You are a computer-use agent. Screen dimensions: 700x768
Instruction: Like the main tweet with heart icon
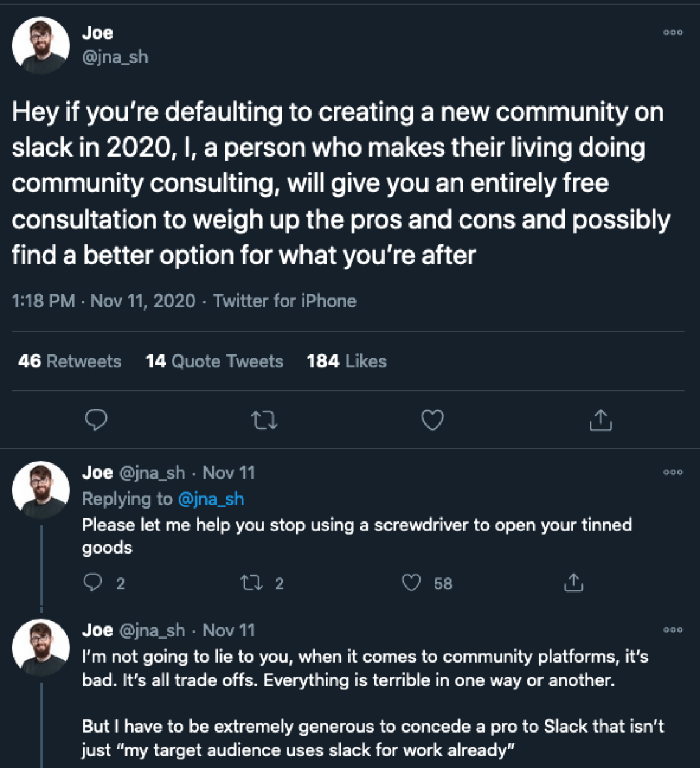(x=433, y=420)
